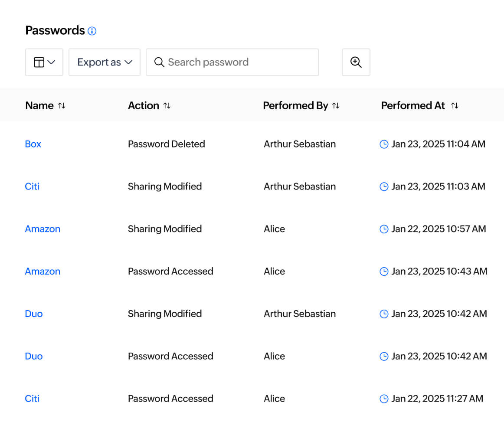The image size is (504, 432).
Task: Select the Jan 23, 2025 11:04 AM timestamp
Action: [x=439, y=144]
